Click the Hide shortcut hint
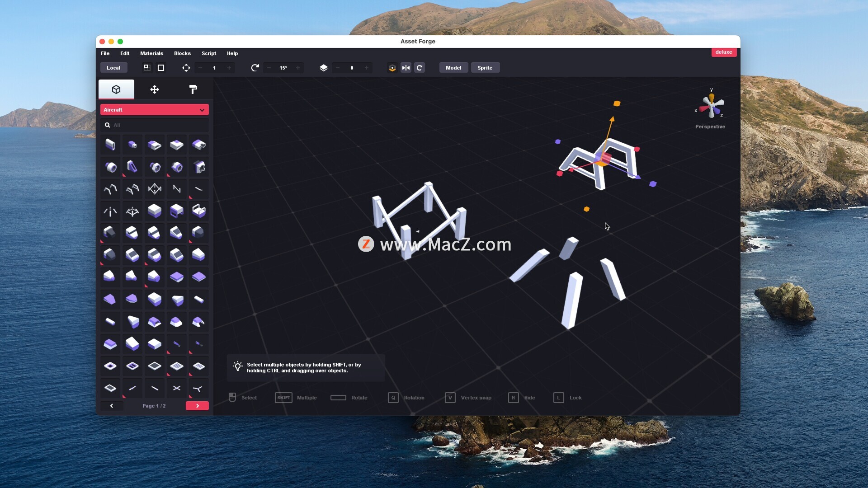This screenshot has height=488, width=868. click(522, 398)
